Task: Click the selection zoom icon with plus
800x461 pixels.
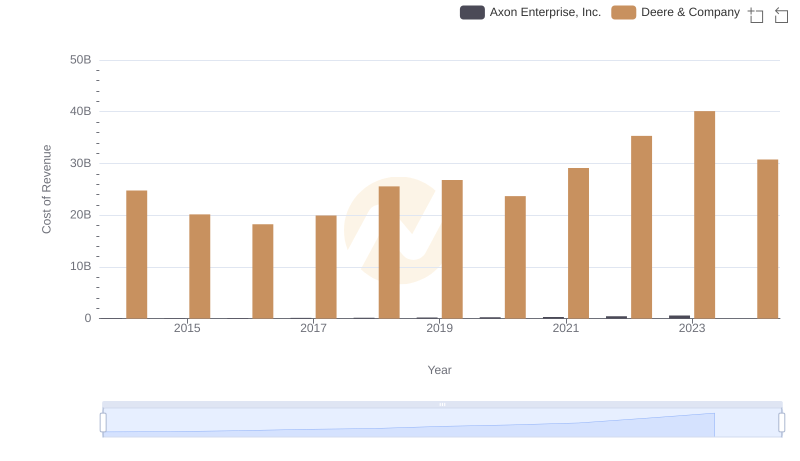Action: 756,15
